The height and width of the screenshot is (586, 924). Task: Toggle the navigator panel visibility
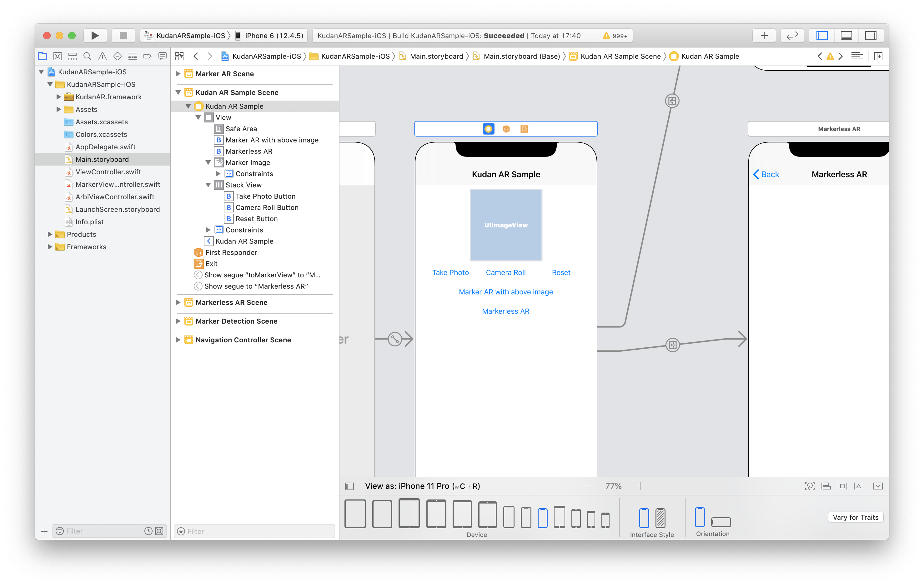pos(822,36)
